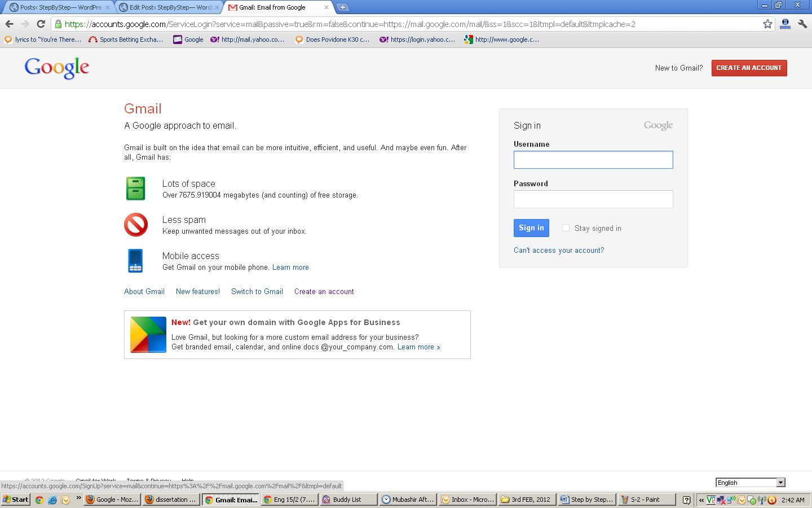Viewport: 812px width, 508px height.
Task: Open a new tab with the plus button
Action: pos(342,7)
